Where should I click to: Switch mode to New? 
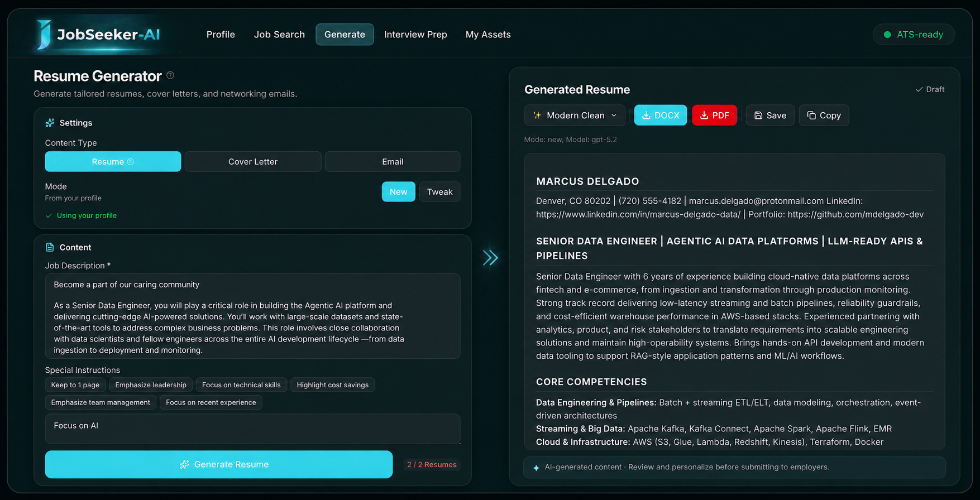click(398, 191)
